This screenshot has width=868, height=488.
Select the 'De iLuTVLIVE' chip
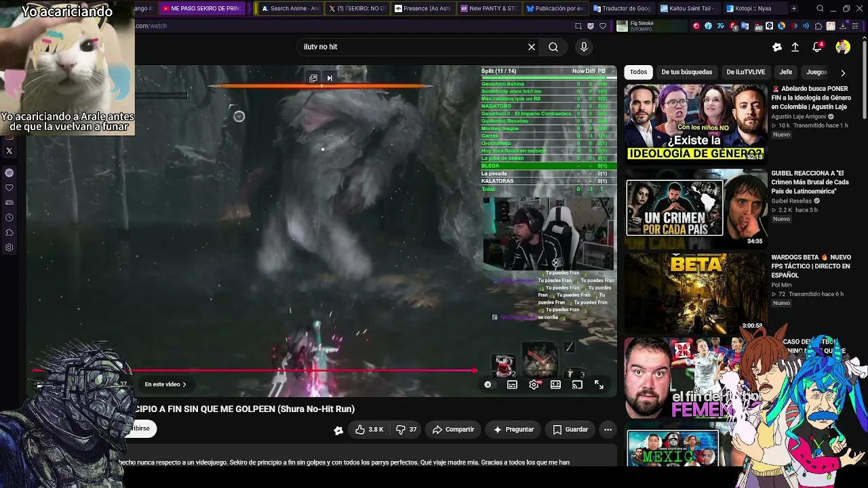(746, 72)
